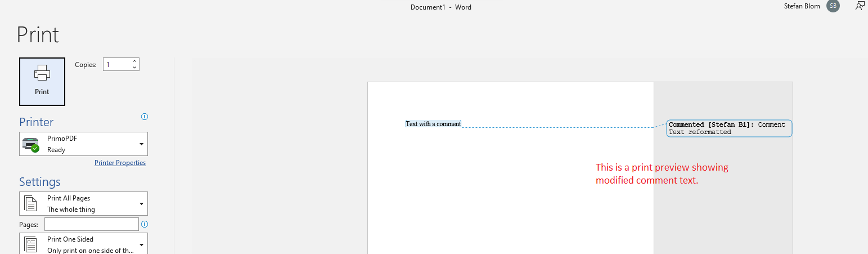The image size is (868, 254).
Task: Click the Printer heading
Action: tap(37, 122)
